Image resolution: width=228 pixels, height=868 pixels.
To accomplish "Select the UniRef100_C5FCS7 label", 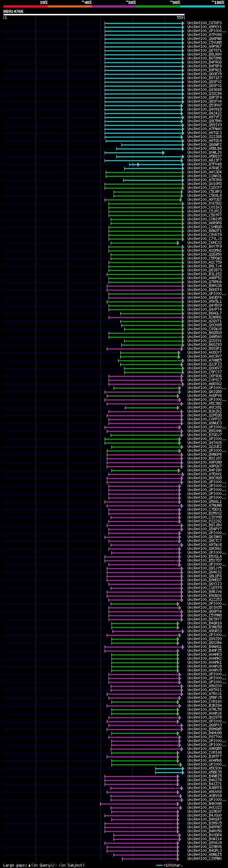I will click(x=204, y=372).
